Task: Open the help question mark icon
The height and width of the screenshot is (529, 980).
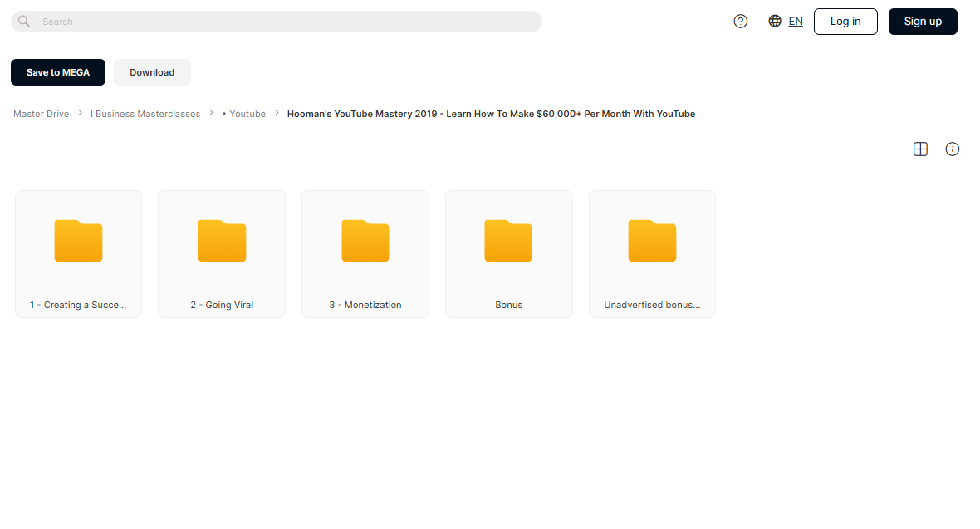Action: 741,22
